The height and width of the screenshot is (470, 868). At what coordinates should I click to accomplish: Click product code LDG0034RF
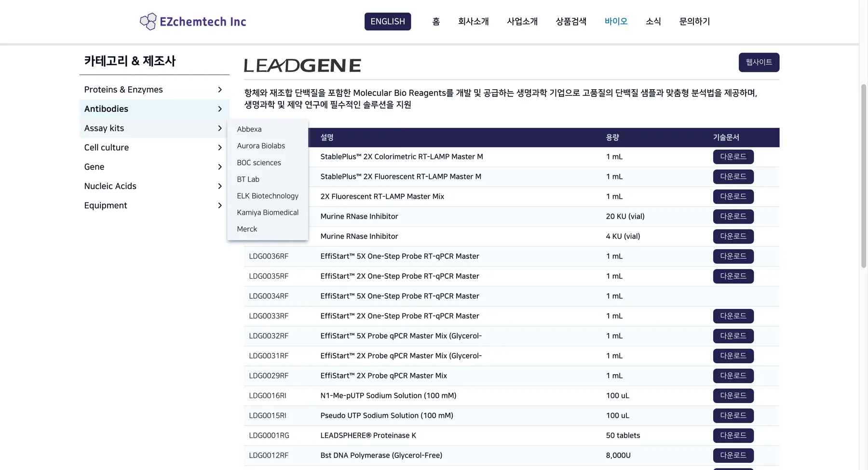[269, 296]
